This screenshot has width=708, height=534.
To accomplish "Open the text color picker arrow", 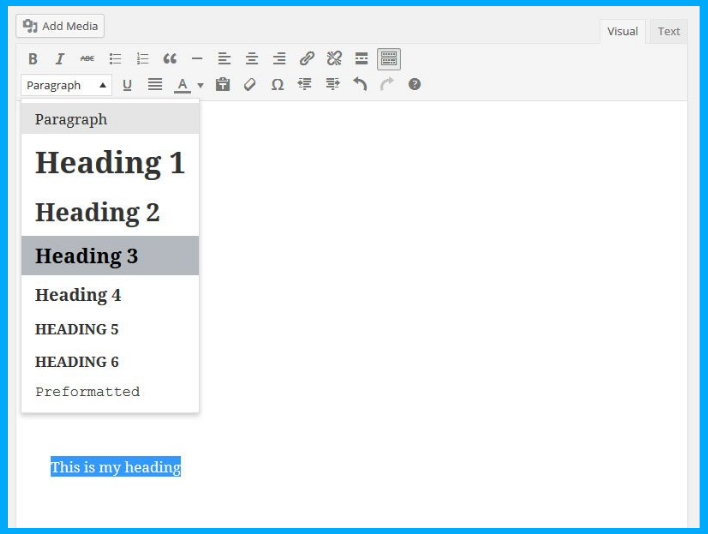I will [200, 85].
